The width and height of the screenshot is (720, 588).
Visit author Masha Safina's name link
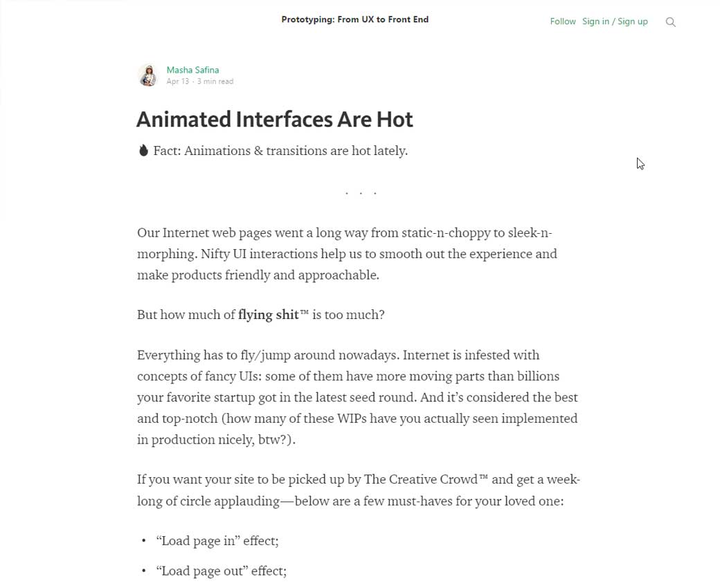tap(192, 70)
